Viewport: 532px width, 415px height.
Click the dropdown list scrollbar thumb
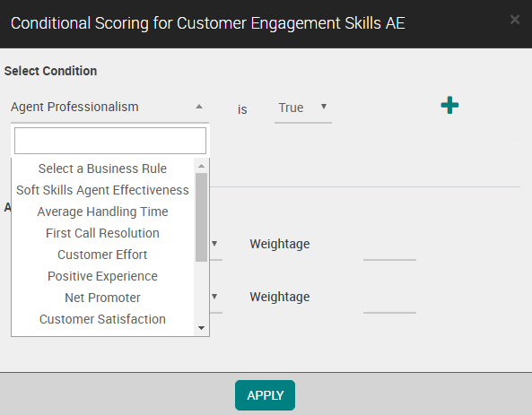point(202,217)
